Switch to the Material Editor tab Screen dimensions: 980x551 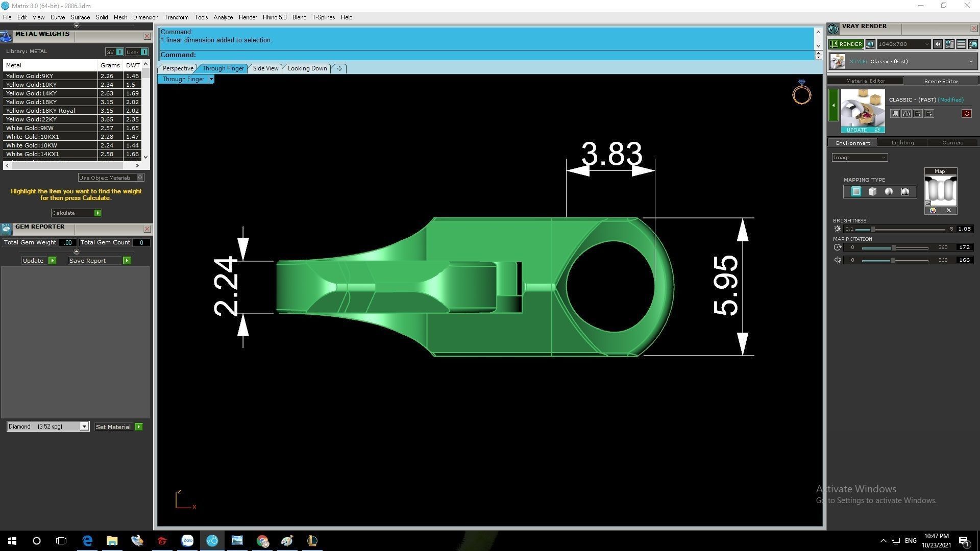[x=865, y=81]
